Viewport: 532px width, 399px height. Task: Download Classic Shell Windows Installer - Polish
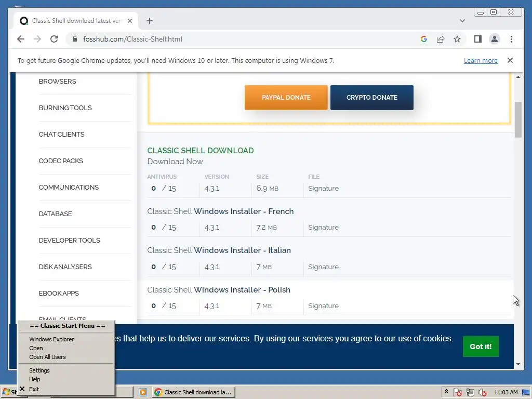[x=219, y=290]
